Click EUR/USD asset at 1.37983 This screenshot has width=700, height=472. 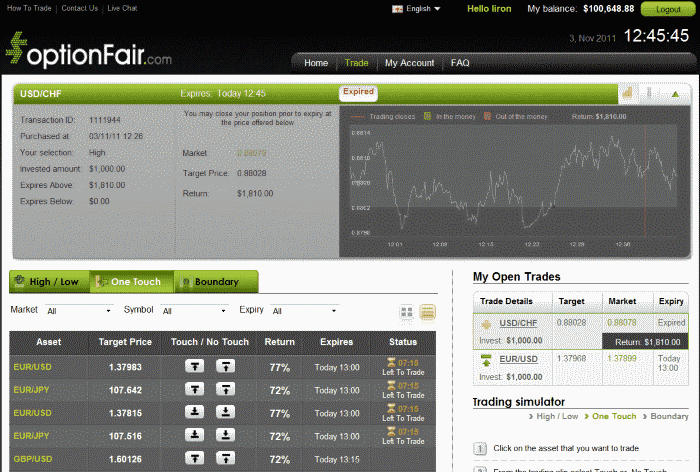pyautogui.click(x=32, y=367)
